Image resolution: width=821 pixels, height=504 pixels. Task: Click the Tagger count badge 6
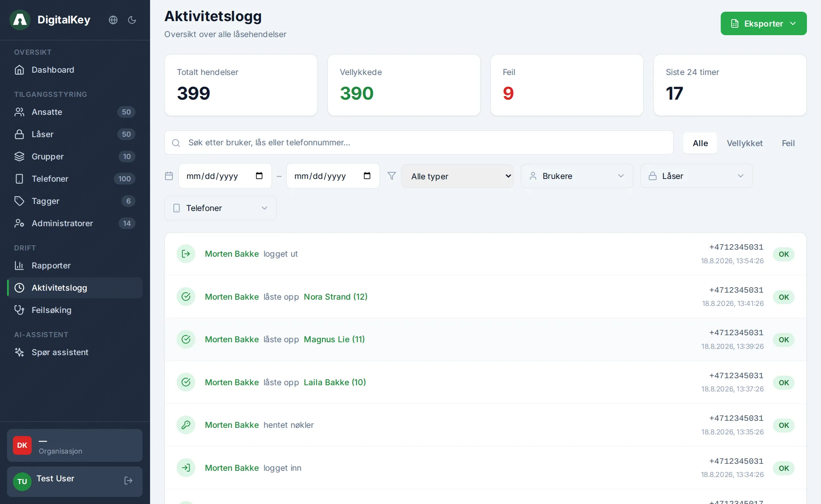(x=128, y=201)
